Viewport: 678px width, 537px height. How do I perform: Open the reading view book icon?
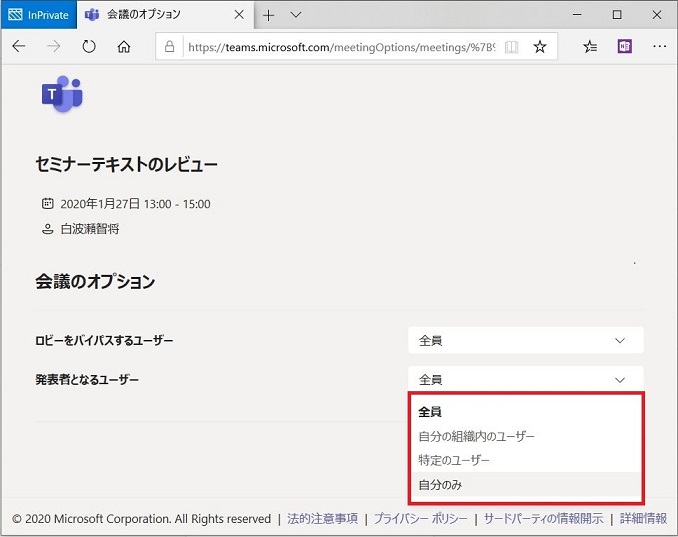tap(512, 47)
